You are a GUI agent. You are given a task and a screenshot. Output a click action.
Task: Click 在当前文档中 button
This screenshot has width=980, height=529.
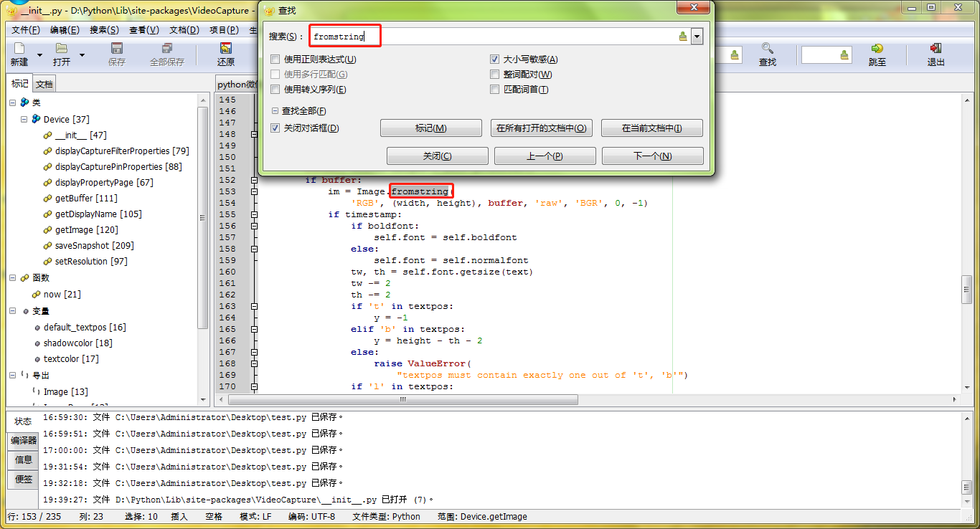(x=652, y=128)
